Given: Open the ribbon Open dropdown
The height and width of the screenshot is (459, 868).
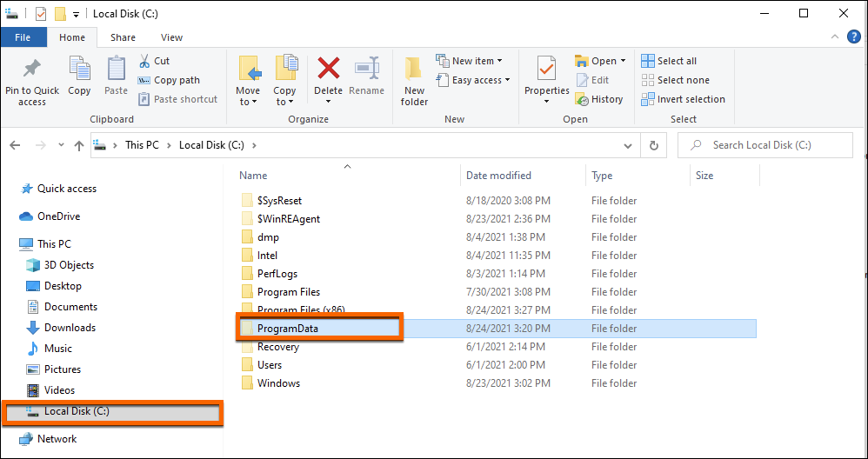Looking at the screenshot, I should [601, 61].
